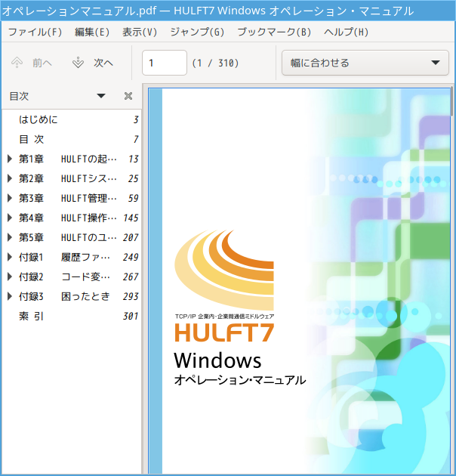Screen dimensions: 456x476
Task: Expand the 付録2 tree arrow
Action: pyautogui.click(x=10, y=277)
